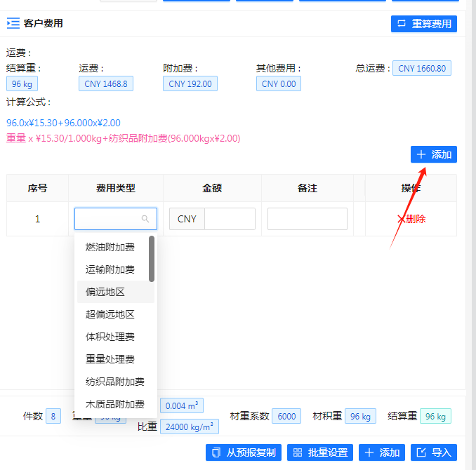Select 体积处理费 option
This screenshot has height=470, width=476.
coord(110,337)
